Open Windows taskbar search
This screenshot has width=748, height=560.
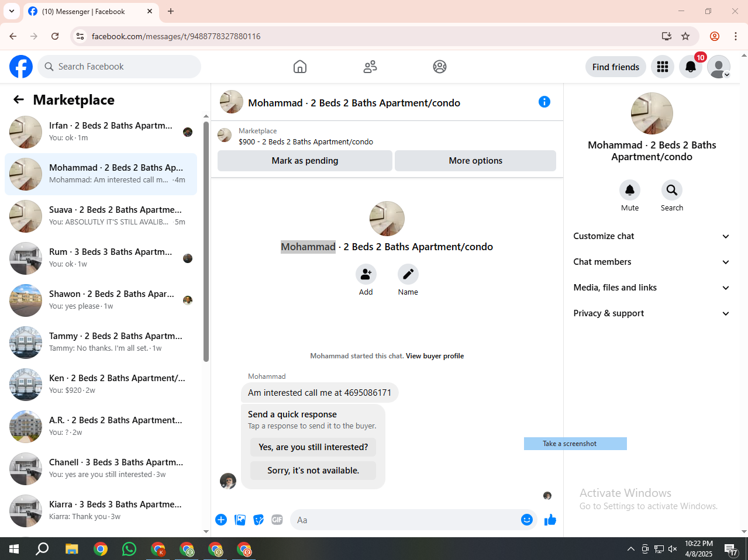[x=42, y=549]
